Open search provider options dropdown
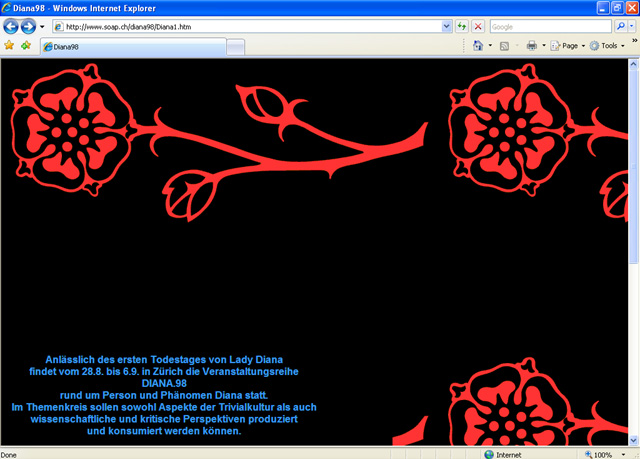The width and height of the screenshot is (640, 459). [633, 26]
